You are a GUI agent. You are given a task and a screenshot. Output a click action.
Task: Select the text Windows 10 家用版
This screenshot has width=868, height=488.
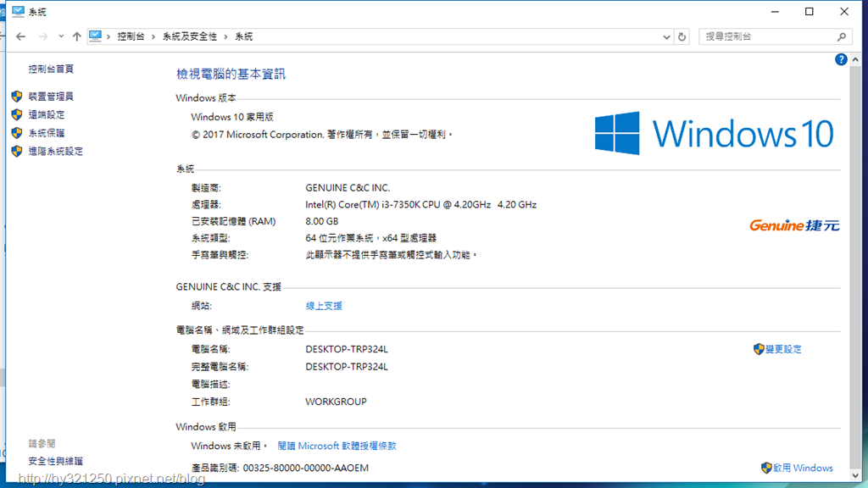click(x=232, y=117)
